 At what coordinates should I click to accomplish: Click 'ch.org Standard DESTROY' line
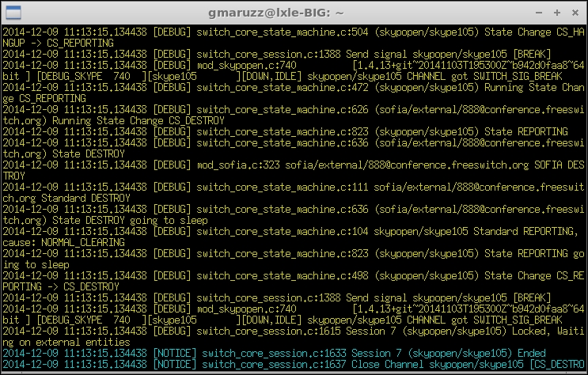[x=66, y=199]
